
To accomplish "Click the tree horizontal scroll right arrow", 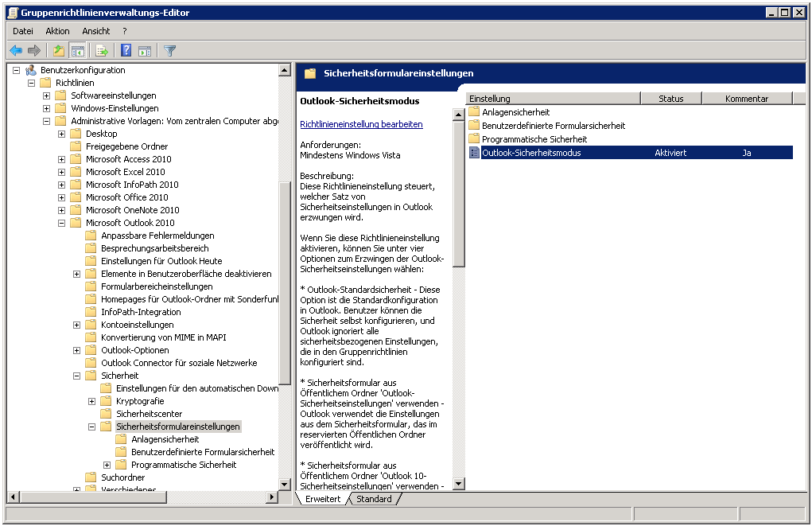I will (271, 497).
